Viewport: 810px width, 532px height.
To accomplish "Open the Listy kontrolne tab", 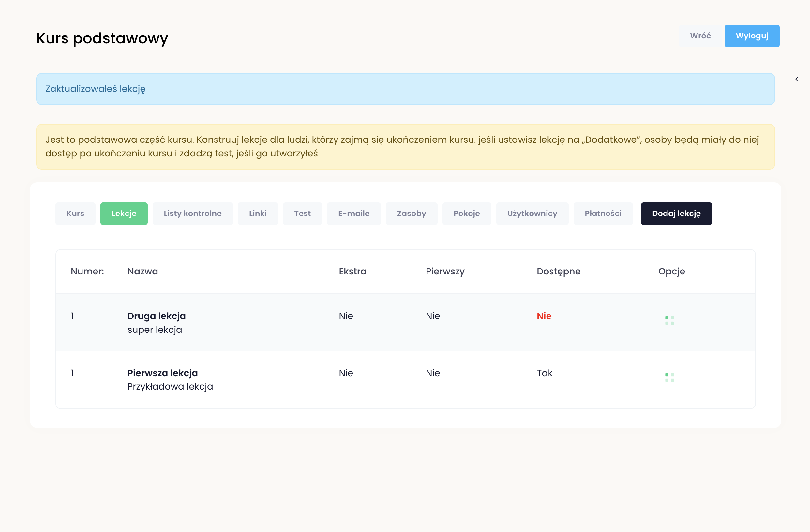I will coord(192,213).
